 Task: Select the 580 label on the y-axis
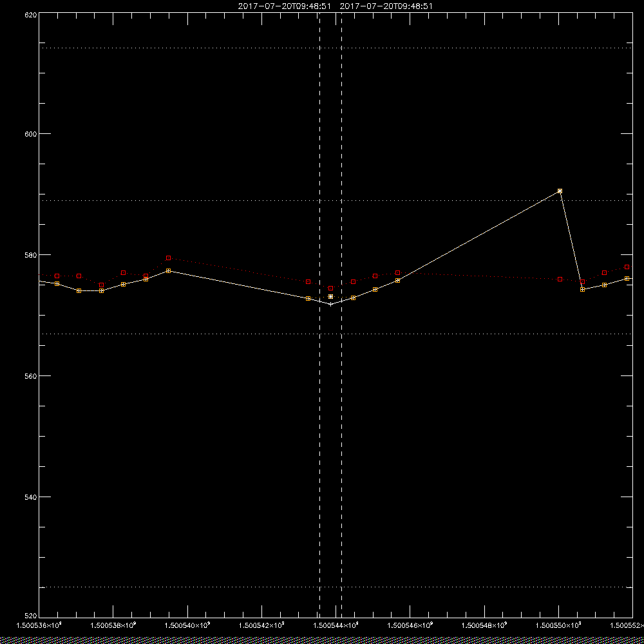[x=31, y=254]
